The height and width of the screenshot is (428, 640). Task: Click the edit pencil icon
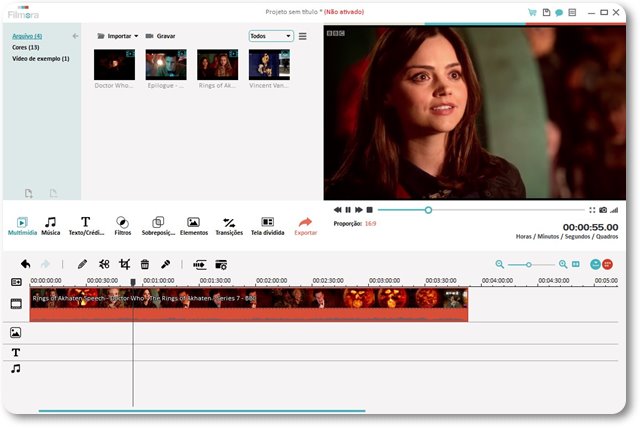pos(82,264)
